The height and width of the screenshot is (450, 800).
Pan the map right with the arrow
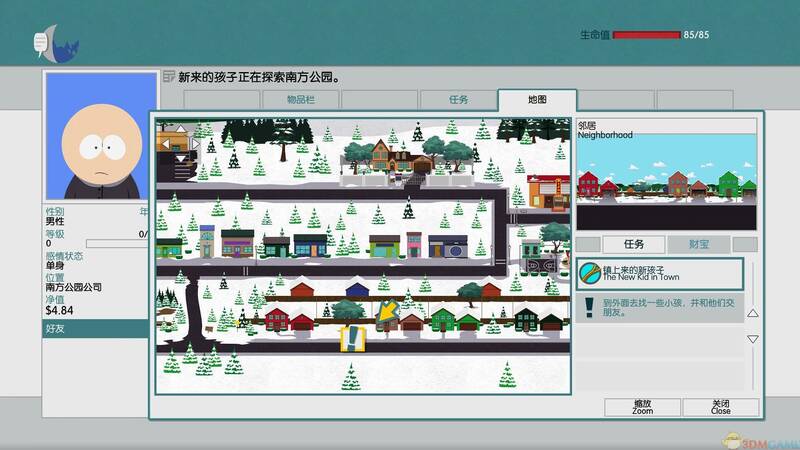(195, 144)
